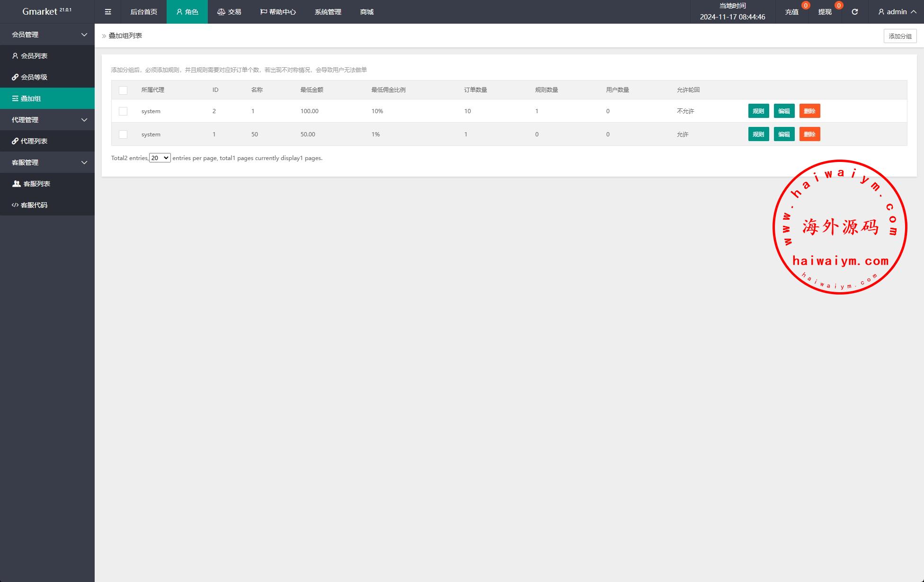Click the 提现 withdrawal notification badge
The height and width of the screenshot is (582, 924).
838,6
